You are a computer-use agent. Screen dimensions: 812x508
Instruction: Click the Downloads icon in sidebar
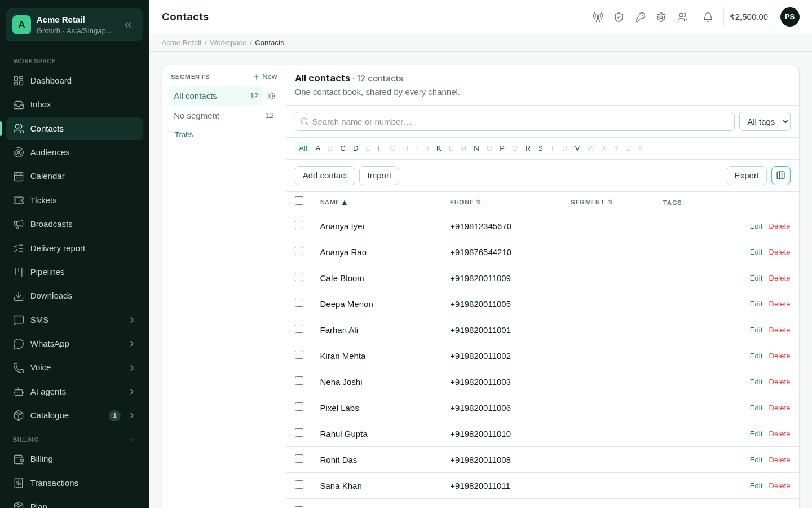tap(19, 296)
